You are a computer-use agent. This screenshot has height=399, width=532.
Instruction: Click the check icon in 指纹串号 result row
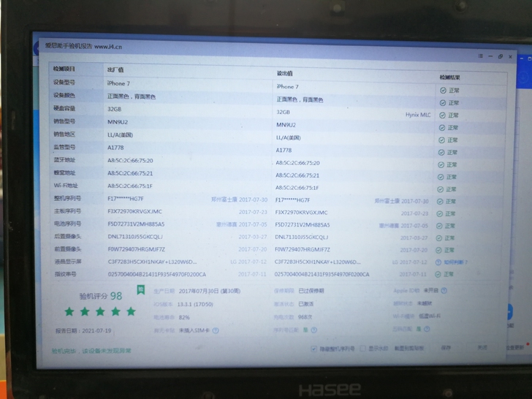pos(438,274)
